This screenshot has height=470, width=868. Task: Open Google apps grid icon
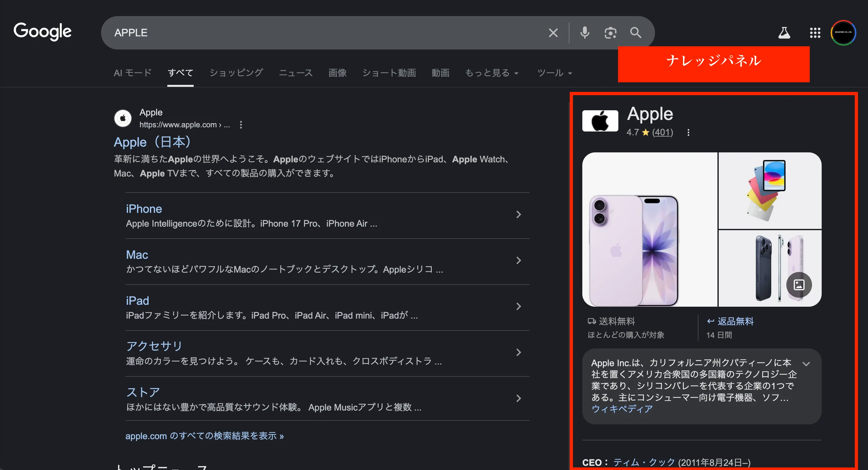(815, 33)
